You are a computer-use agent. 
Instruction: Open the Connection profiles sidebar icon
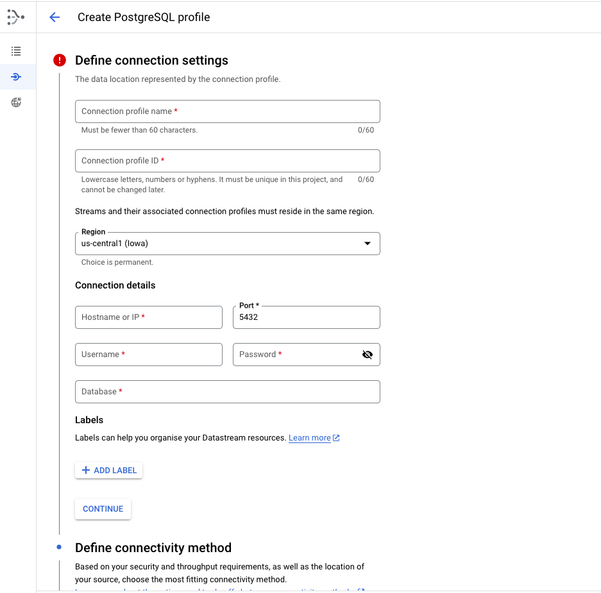point(16,77)
